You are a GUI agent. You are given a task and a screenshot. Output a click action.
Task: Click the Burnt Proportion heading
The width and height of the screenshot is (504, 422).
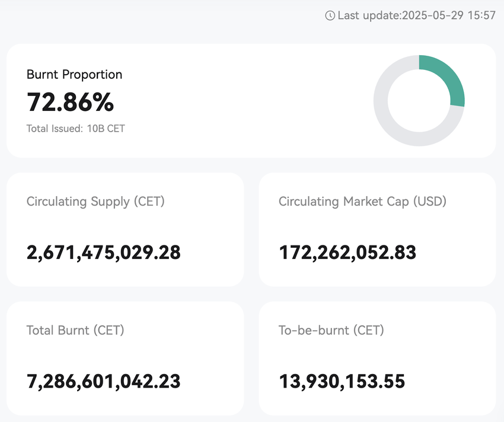point(75,75)
